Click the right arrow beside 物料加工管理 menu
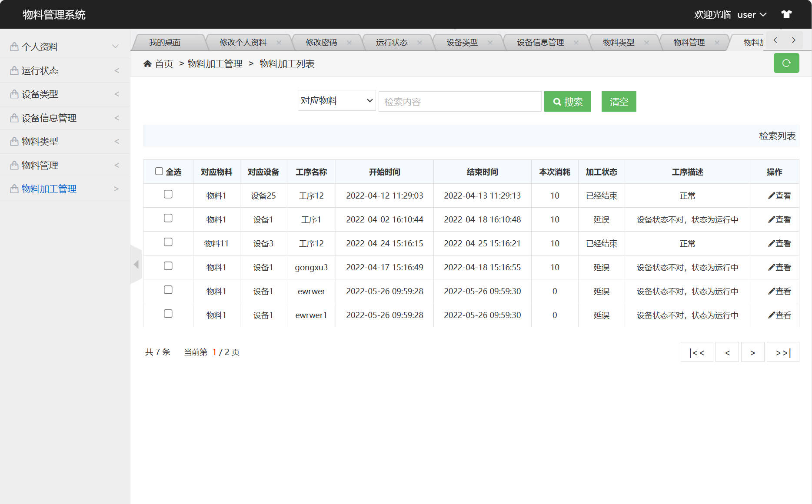 (116, 189)
